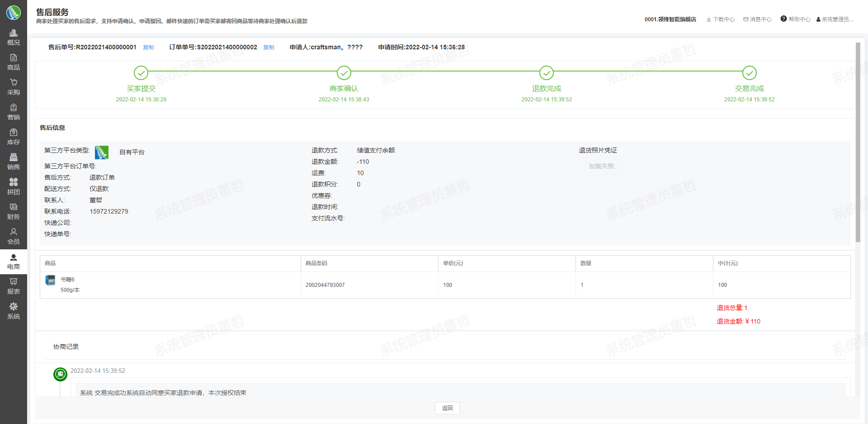868x424 pixels.
Task: Click the 书籍6 product name
Action: [x=67, y=280]
